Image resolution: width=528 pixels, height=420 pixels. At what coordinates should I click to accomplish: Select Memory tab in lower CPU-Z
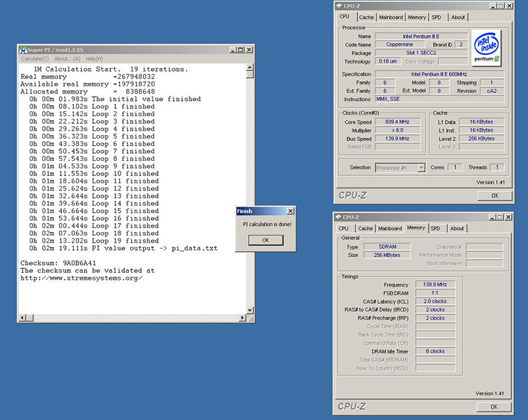(416, 227)
